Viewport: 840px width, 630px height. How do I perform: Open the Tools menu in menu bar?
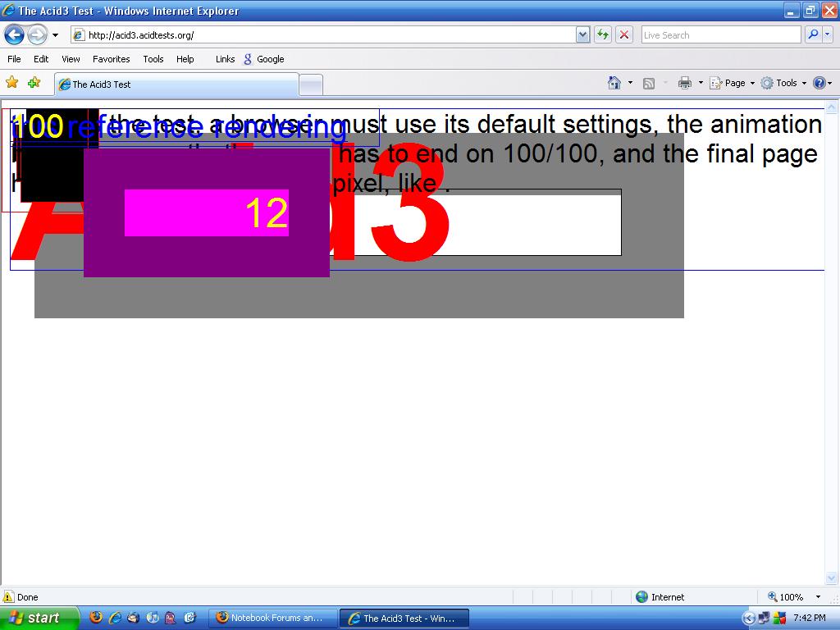pos(153,59)
